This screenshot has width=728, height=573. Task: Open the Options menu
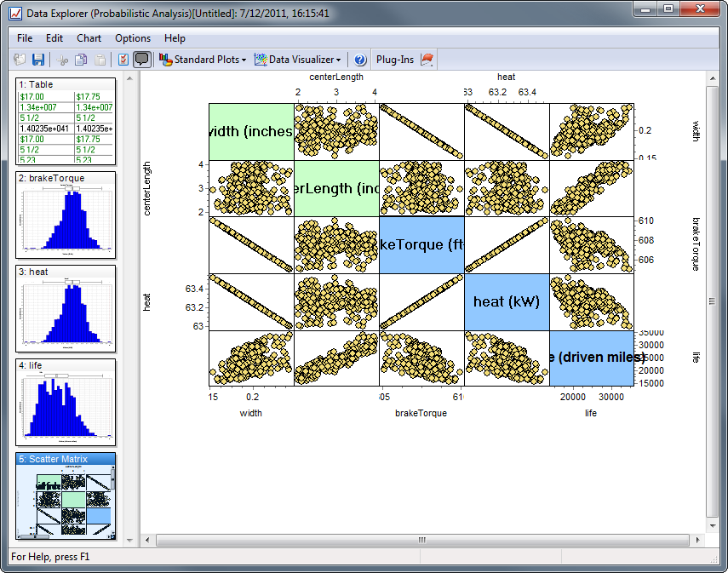[x=133, y=38]
